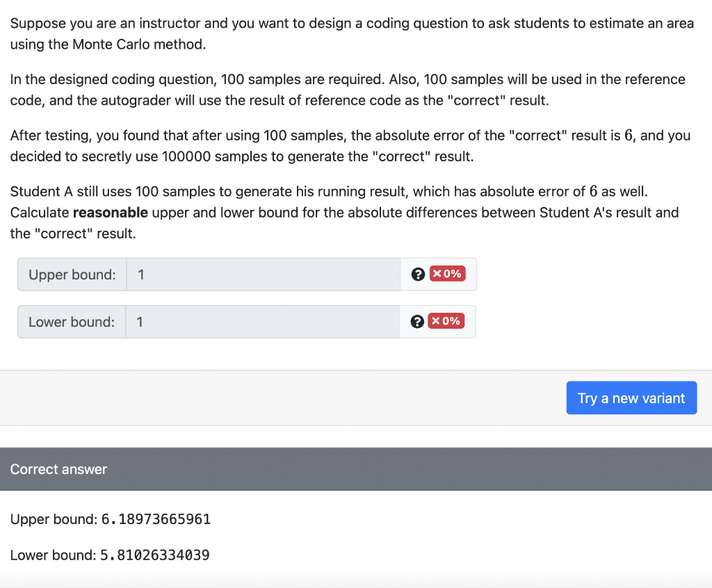The height and width of the screenshot is (588, 712).
Task: Select the Lower bound input field
Action: 264,321
